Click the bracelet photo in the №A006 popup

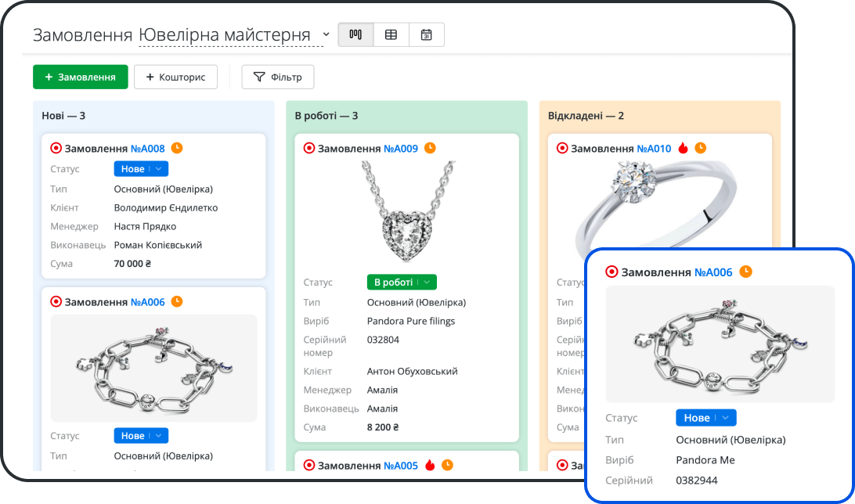point(720,344)
